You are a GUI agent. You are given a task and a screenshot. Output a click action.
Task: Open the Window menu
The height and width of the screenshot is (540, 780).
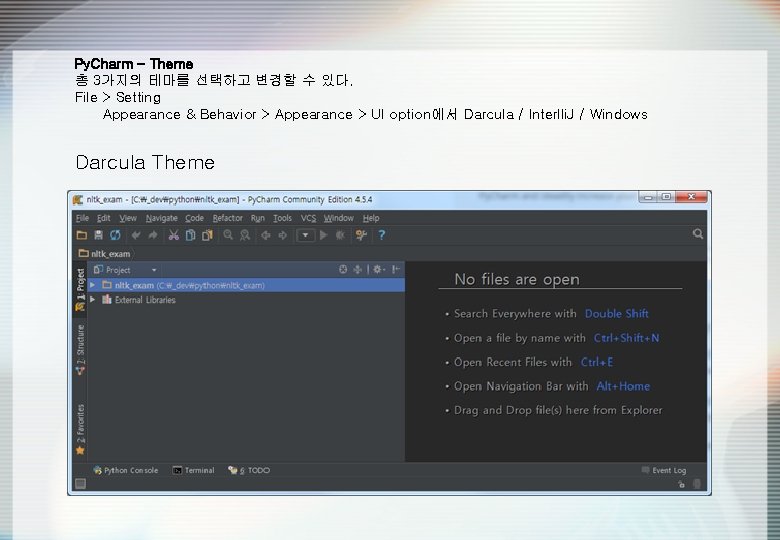tap(338, 218)
